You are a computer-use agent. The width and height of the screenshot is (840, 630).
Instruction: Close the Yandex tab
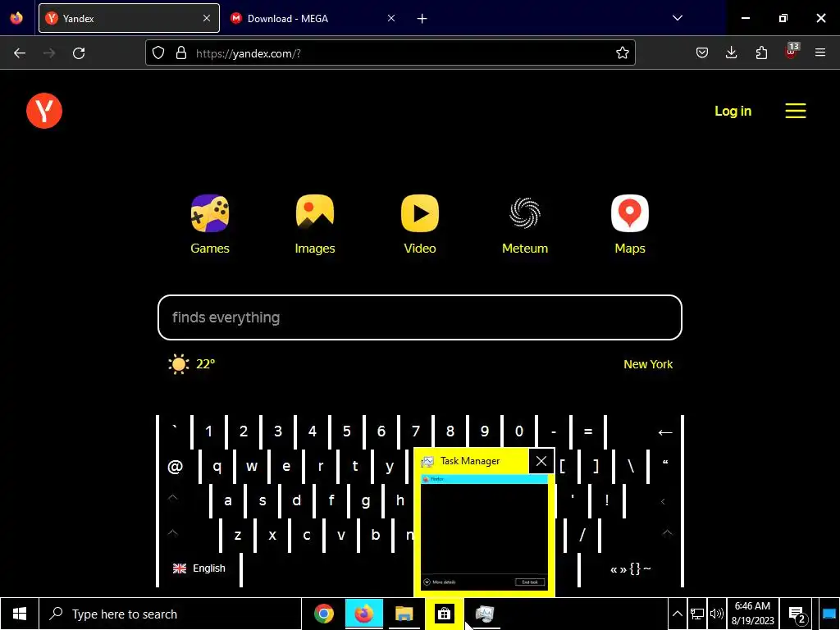(x=207, y=18)
